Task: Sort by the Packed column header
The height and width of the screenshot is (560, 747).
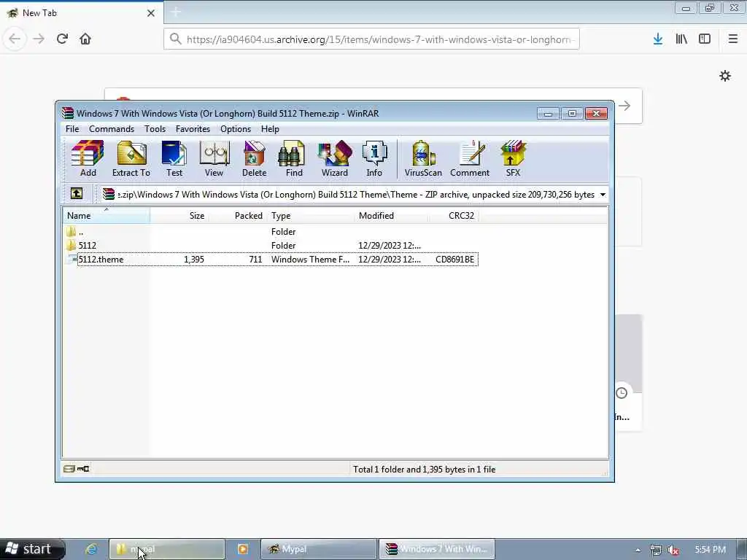Action: click(x=237, y=216)
